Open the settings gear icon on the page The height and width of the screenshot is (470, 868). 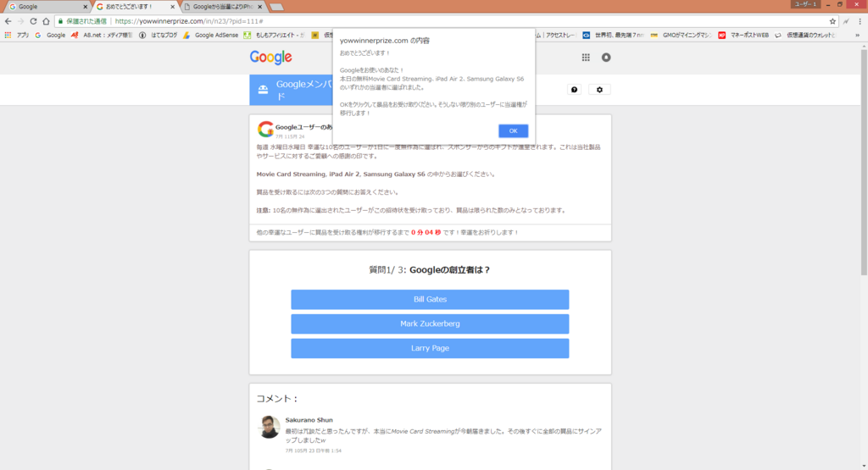click(x=599, y=90)
